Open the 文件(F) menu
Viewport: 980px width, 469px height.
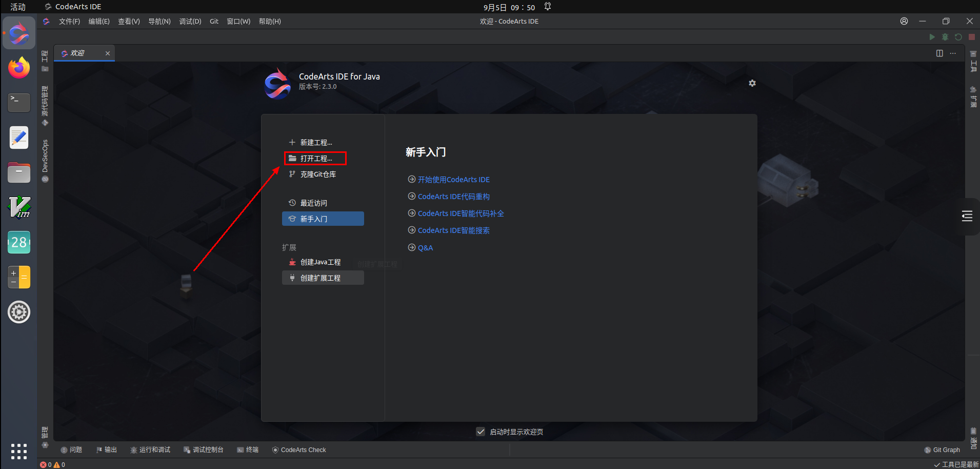pyautogui.click(x=69, y=21)
